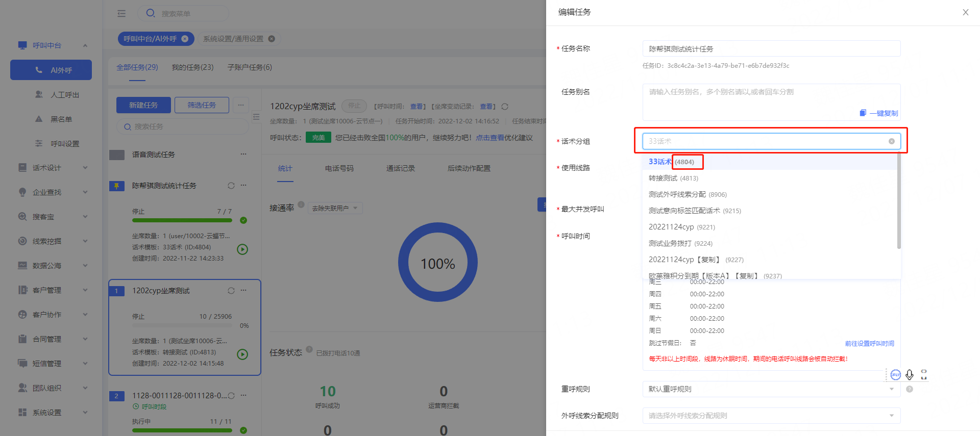
Task: Switch to the 电话号码 tab
Action: click(x=339, y=168)
